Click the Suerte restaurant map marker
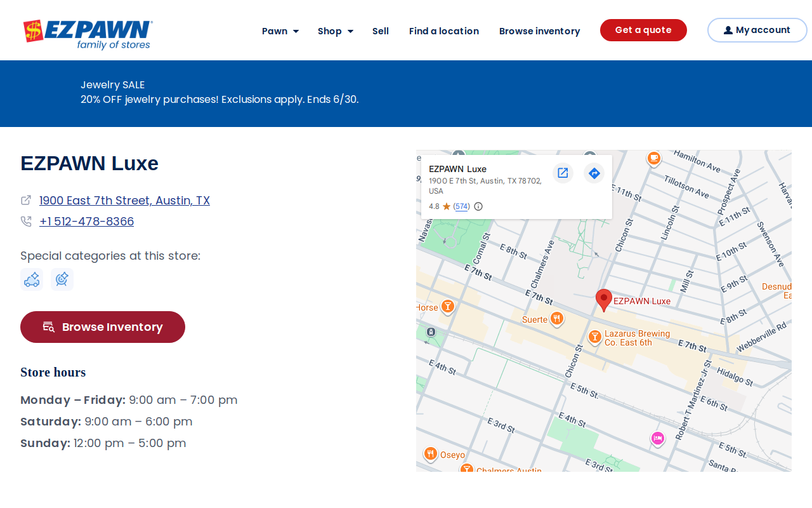 [x=557, y=318]
